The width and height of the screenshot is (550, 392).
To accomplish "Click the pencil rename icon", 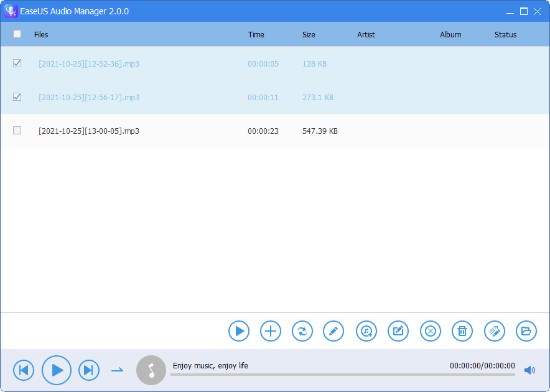I will [333, 331].
